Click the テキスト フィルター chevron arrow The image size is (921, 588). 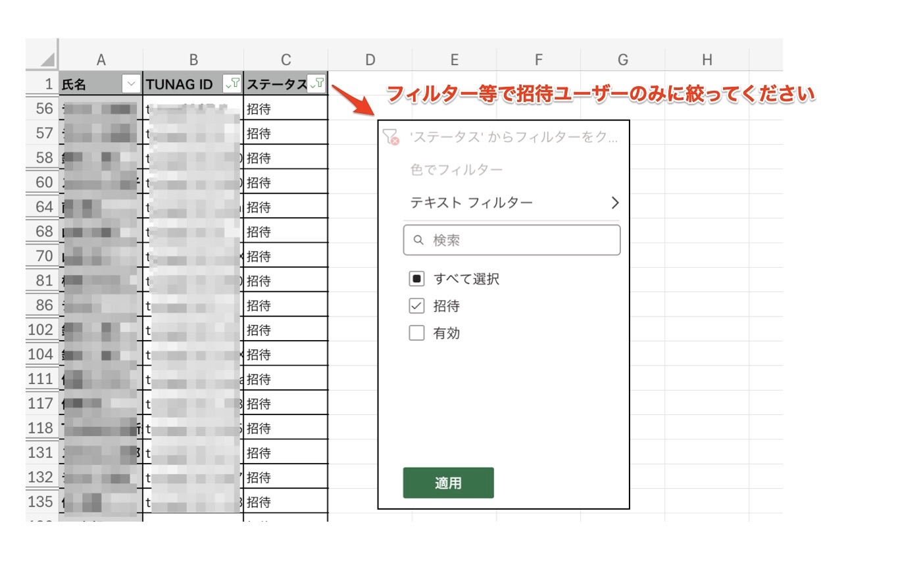pyautogui.click(x=615, y=203)
